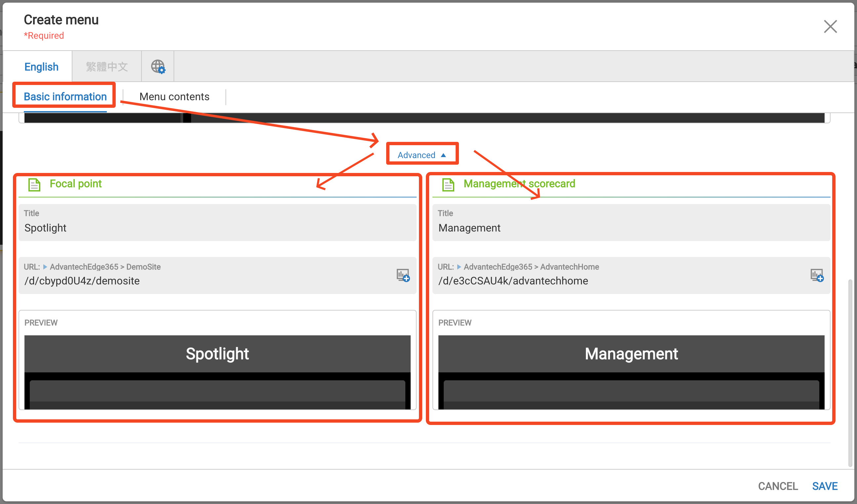Click the Management scorecard document icon
Image resolution: width=857 pixels, height=504 pixels.
pos(448,185)
